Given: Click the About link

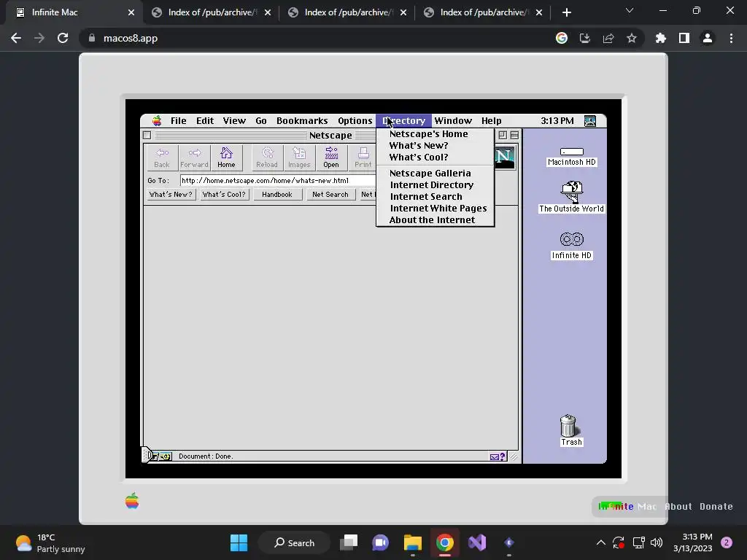Looking at the screenshot, I should click(678, 507).
